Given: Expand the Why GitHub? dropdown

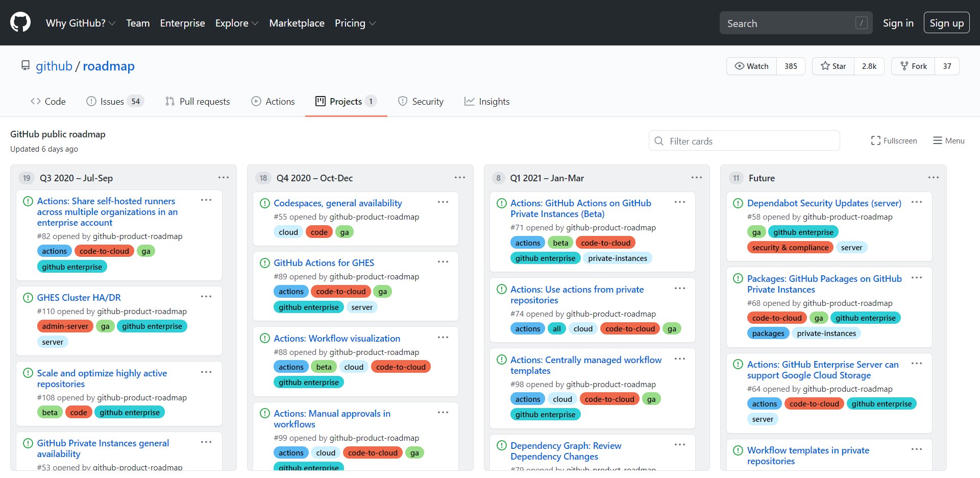Looking at the screenshot, I should coord(80,23).
